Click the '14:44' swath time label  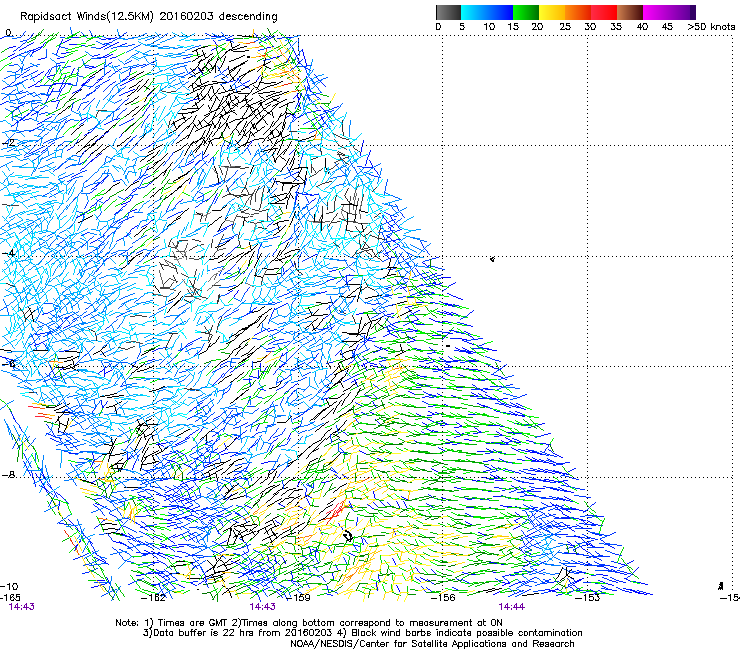click(512, 607)
